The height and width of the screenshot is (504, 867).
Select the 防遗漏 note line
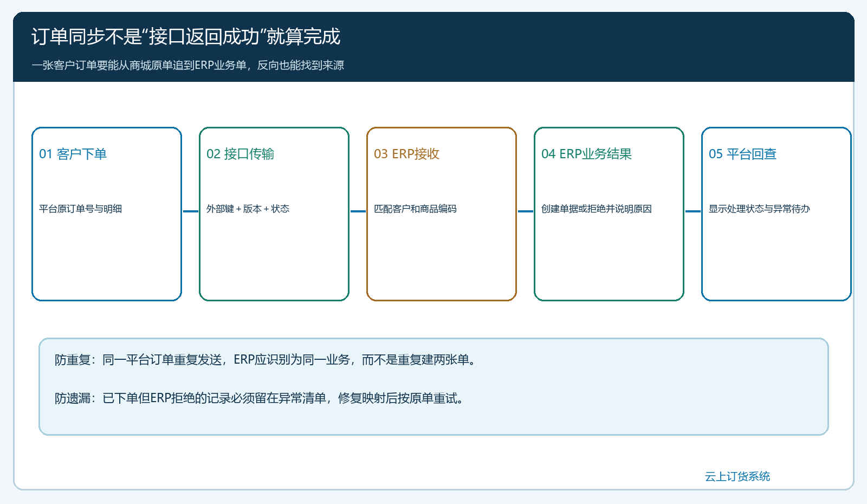pyautogui.click(x=260, y=398)
